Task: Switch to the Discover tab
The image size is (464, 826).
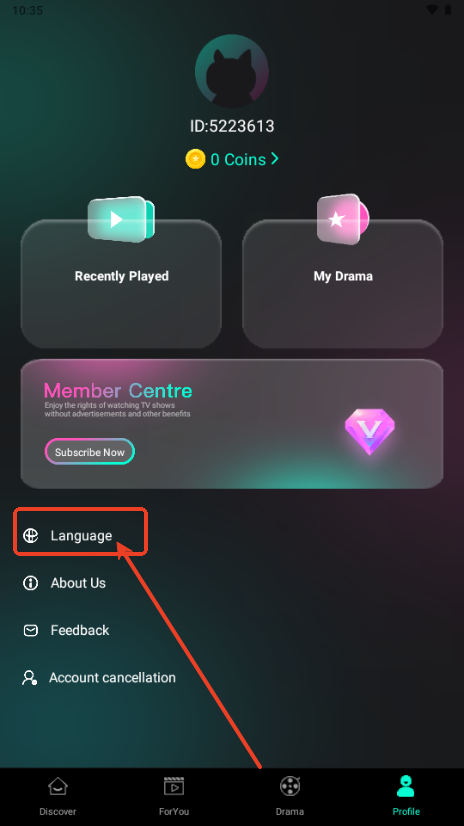Action: (x=58, y=796)
